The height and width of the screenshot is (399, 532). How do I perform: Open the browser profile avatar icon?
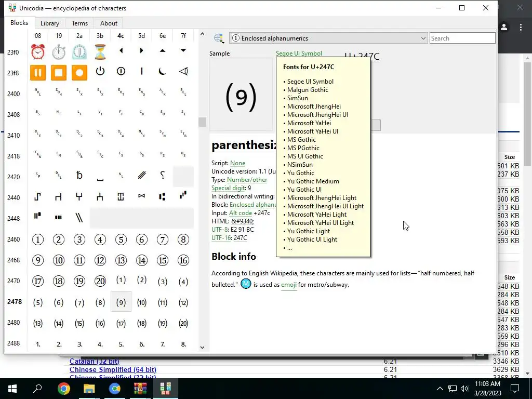click(x=504, y=27)
